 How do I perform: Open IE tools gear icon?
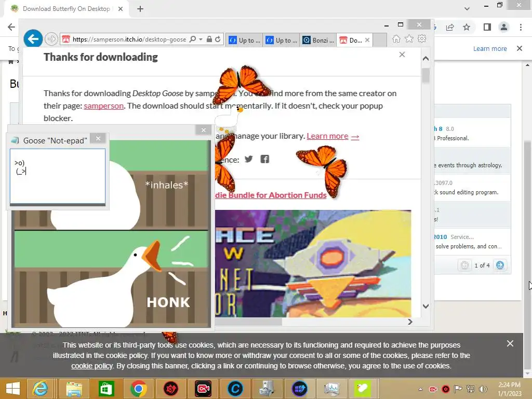[x=422, y=38]
